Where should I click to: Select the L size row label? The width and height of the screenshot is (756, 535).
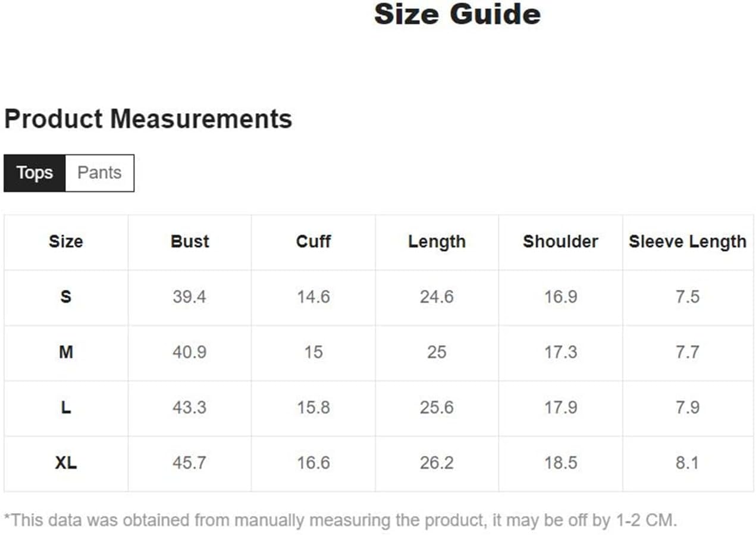66,408
